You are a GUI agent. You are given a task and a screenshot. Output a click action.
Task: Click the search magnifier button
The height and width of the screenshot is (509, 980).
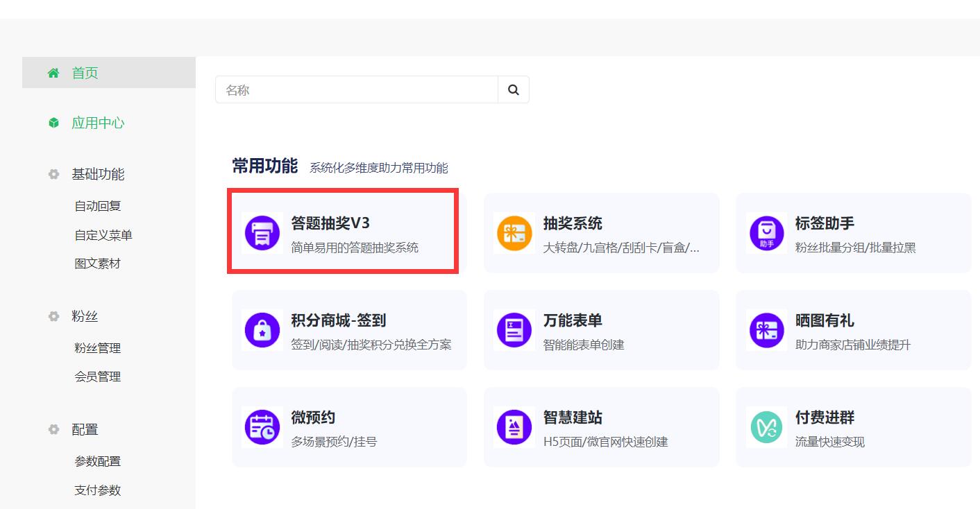pyautogui.click(x=514, y=89)
